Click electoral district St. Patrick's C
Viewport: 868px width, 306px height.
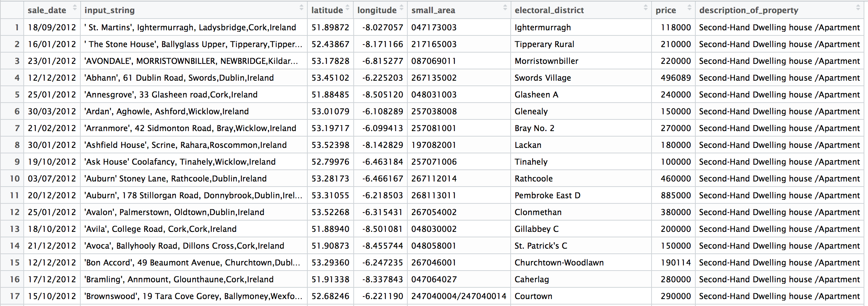[x=541, y=246]
